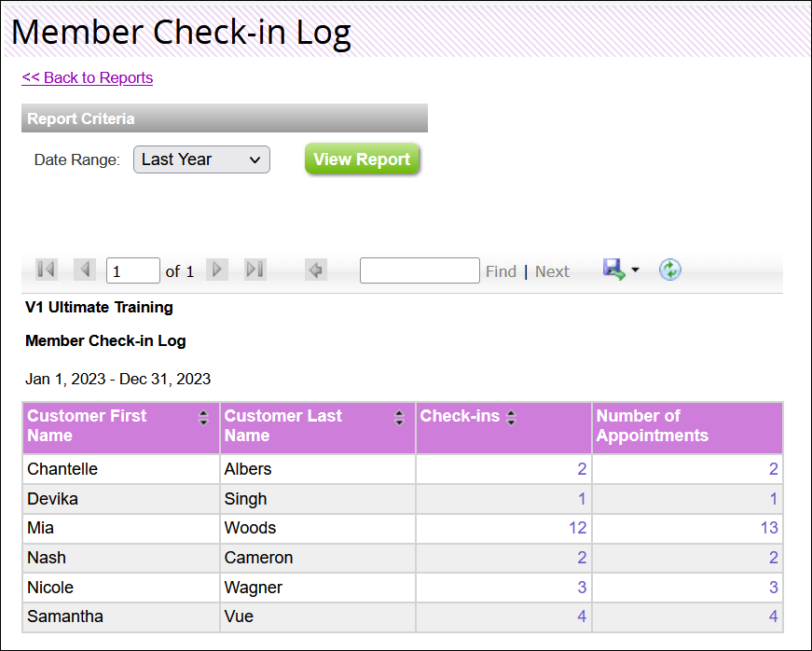Viewport: 812px width, 651px height.
Task: Select the Chantelle first name cell
Action: pos(121,469)
